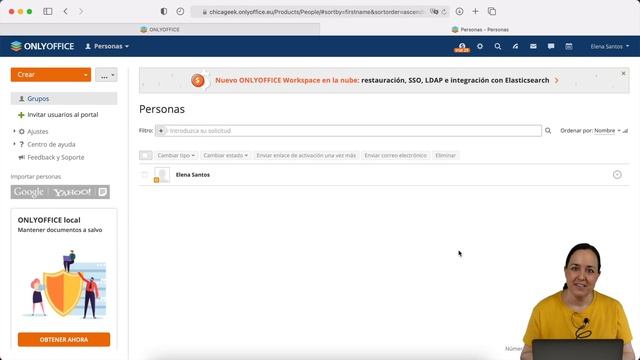640x360 pixels.
Task: Open the Crear button dropdown arrow
Action: coord(85,75)
